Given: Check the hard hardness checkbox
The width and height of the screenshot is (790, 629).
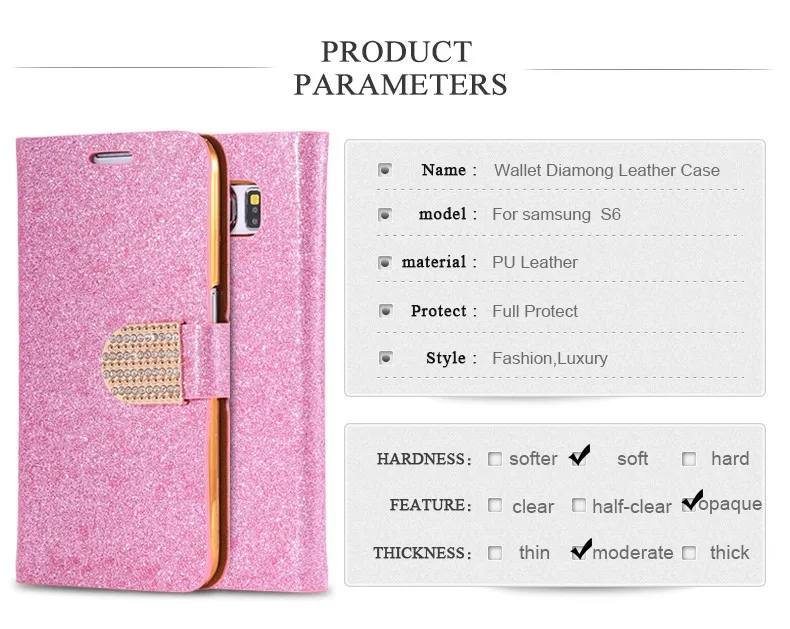Looking at the screenshot, I should click(x=689, y=459).
